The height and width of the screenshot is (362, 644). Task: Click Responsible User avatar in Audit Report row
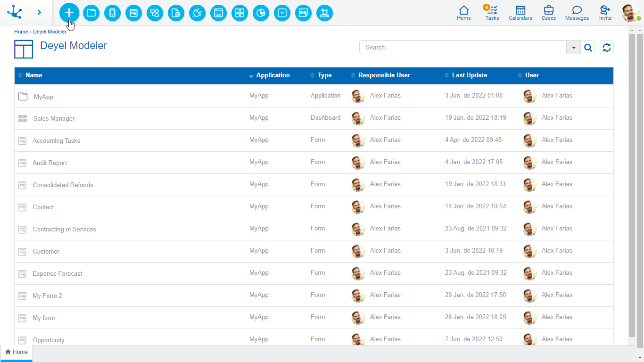358,163
